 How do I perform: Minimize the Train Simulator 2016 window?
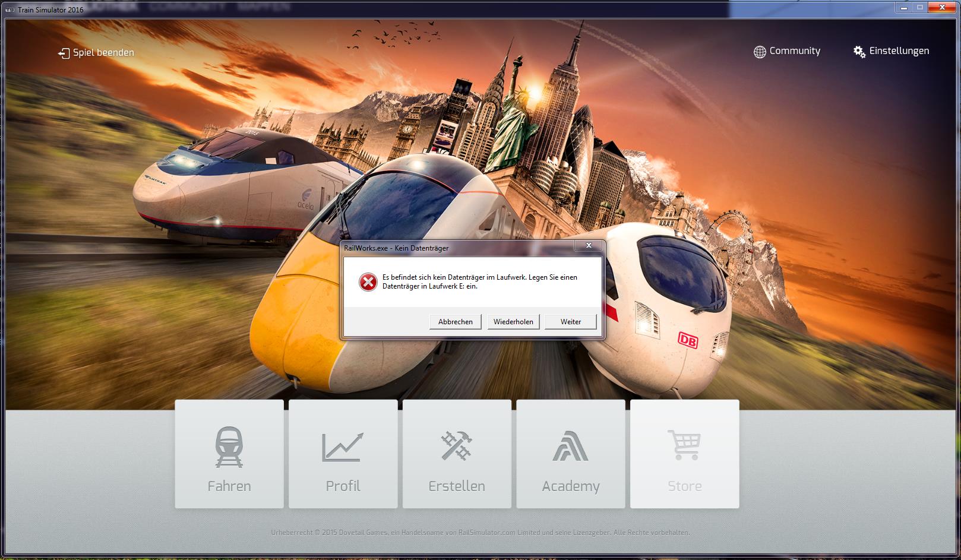903,7
